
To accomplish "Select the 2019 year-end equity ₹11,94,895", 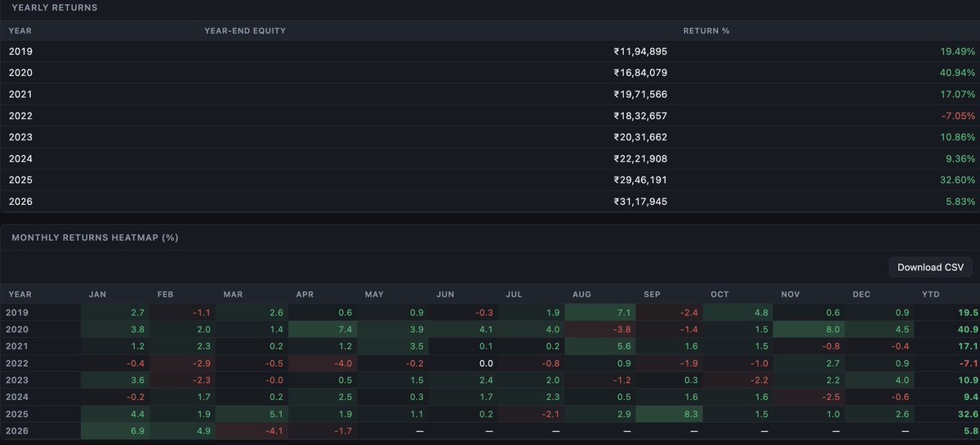I will pos(640,51).
